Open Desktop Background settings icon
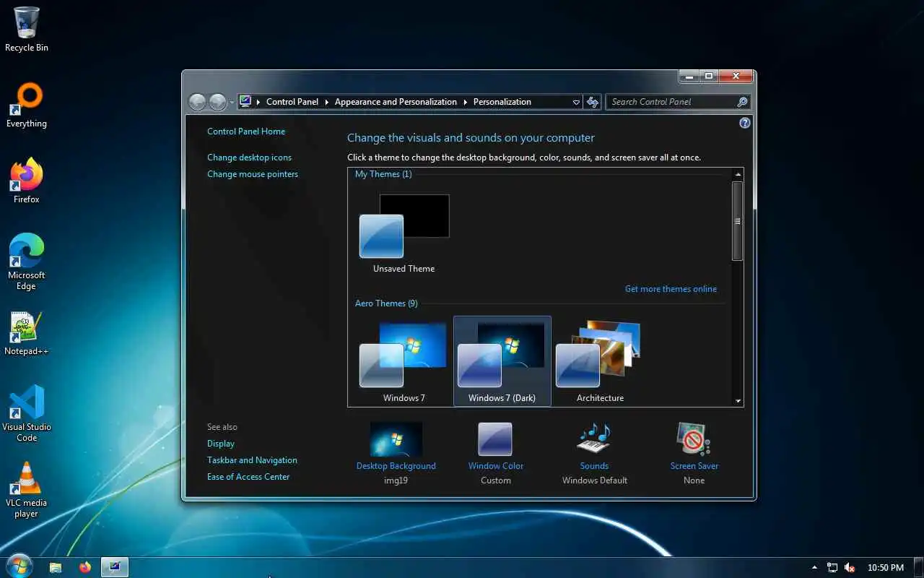 point(396,439)
